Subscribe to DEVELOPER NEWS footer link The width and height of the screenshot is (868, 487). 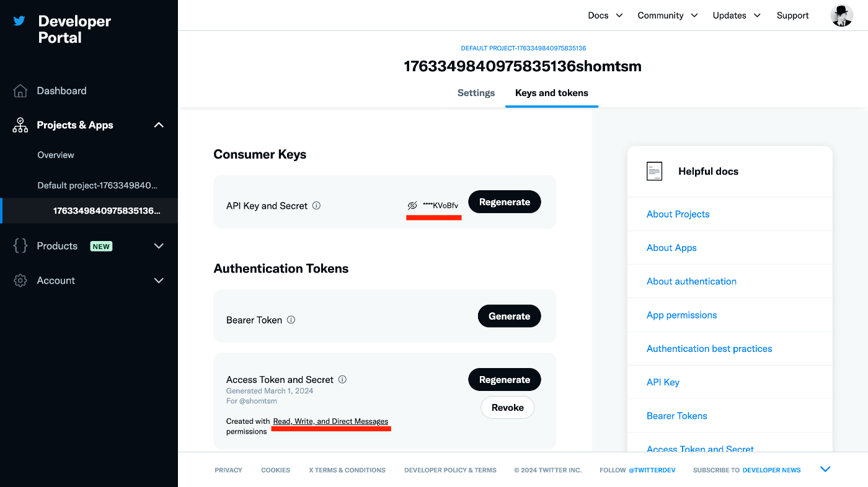point(771,470)
